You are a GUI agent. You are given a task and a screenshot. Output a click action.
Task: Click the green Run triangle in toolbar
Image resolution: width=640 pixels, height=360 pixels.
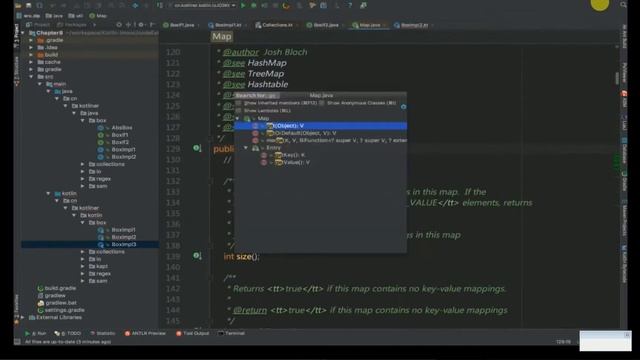click(x=243, y=6)
